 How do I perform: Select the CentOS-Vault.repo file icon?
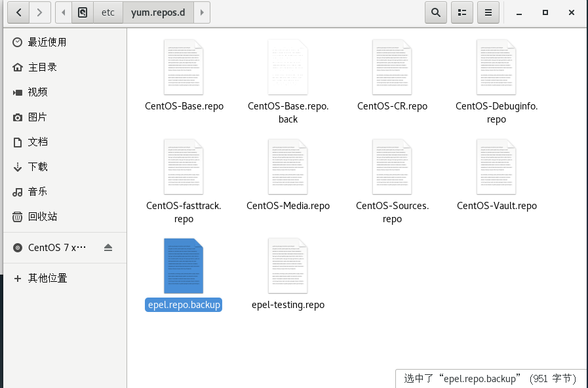[496, 167]
